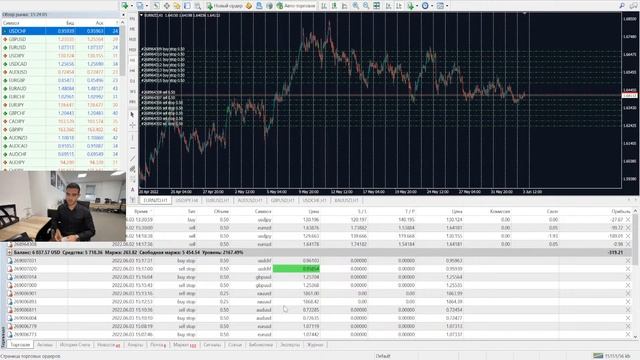Click the chart shift triangle marker
640x360 pixels.
click(x=524, y=13)
